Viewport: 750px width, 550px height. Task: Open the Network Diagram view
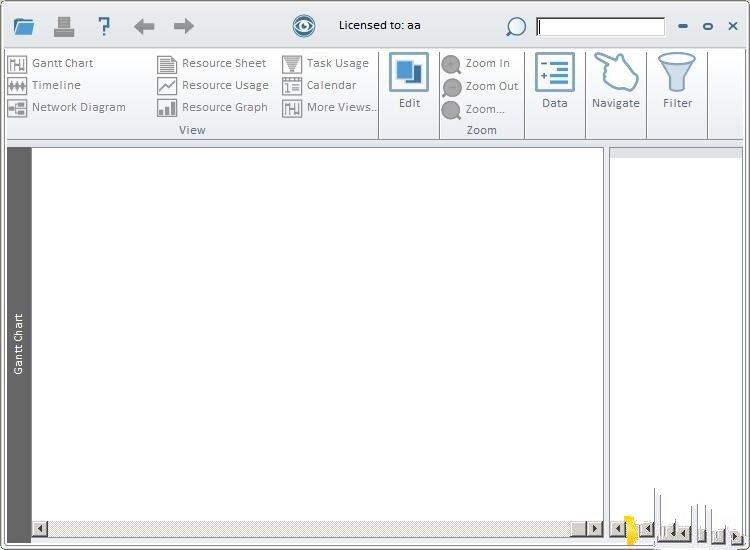(x=67, y=107)
